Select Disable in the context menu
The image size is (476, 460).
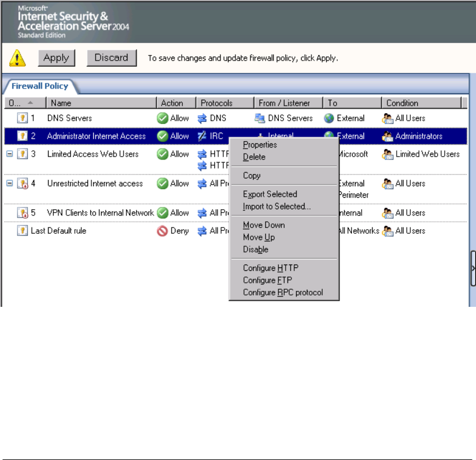(x=255, y=250)
